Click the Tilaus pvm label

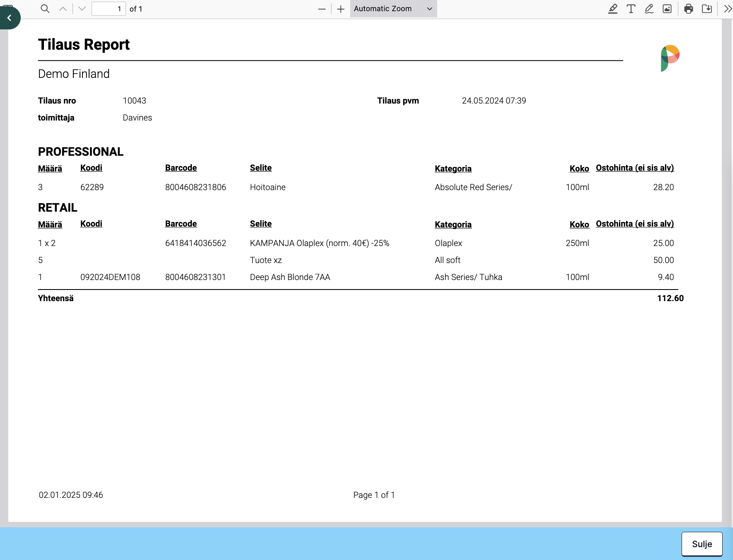click(398, 101)
